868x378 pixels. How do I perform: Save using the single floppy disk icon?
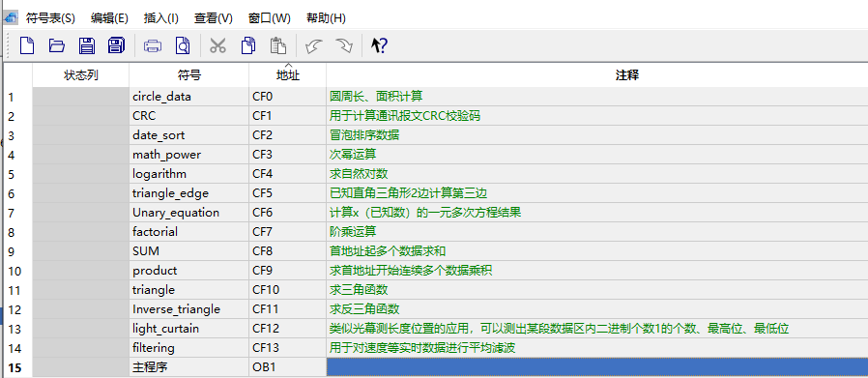pos(87,45)
